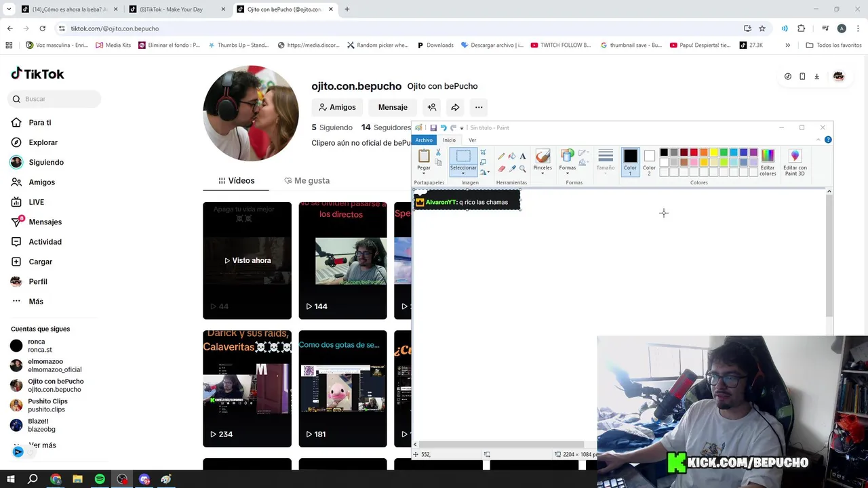Select the Pencil tool in Paint
Screen dimensions: 868x488
point(501,157)
